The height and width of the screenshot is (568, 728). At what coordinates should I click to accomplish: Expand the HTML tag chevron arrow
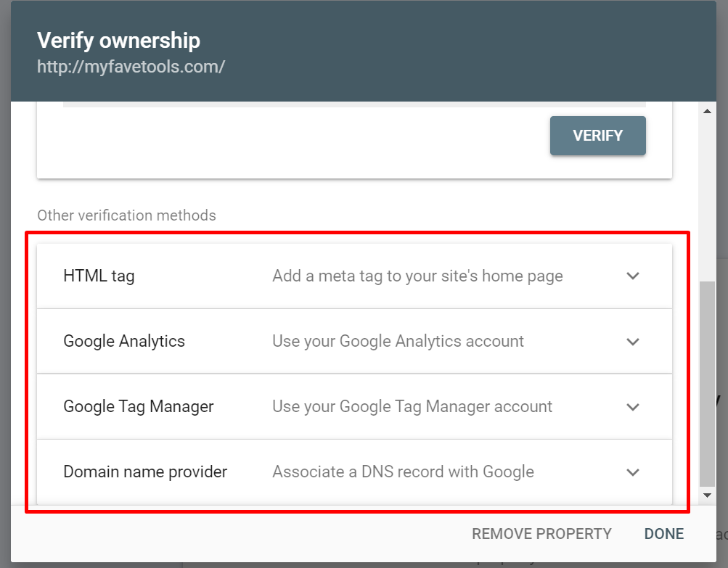point(633,276)
